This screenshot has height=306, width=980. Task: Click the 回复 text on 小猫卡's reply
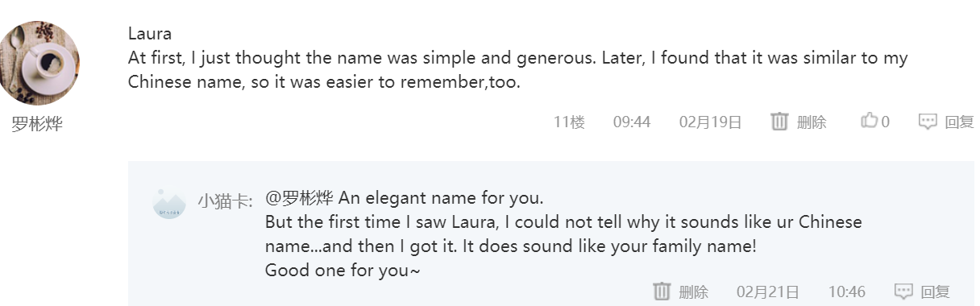(x=936, y=292)
